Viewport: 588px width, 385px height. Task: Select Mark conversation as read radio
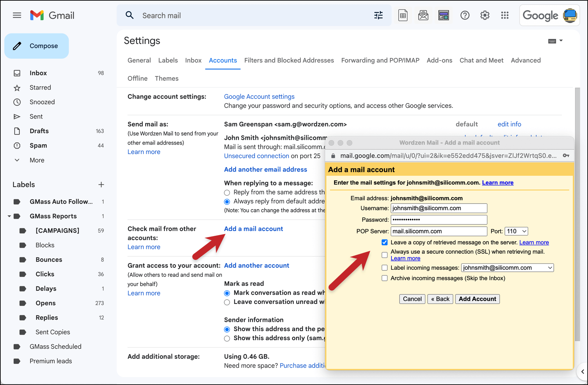point(227,293)
